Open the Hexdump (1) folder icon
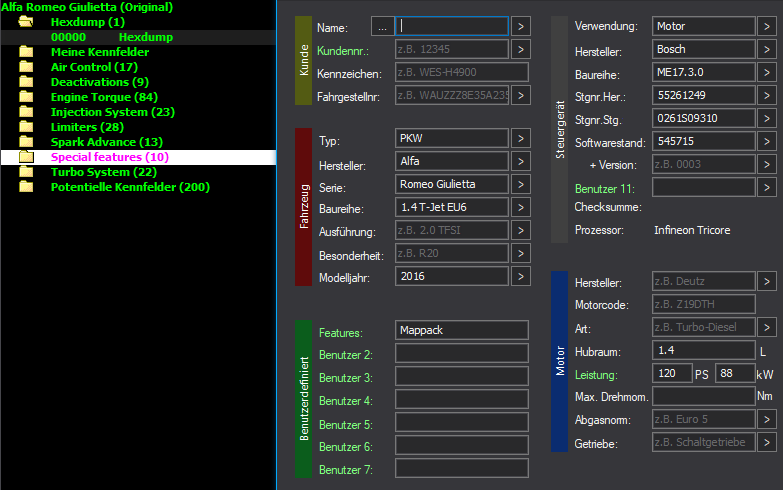Viewport: 783px width, 490px height. 26,22
